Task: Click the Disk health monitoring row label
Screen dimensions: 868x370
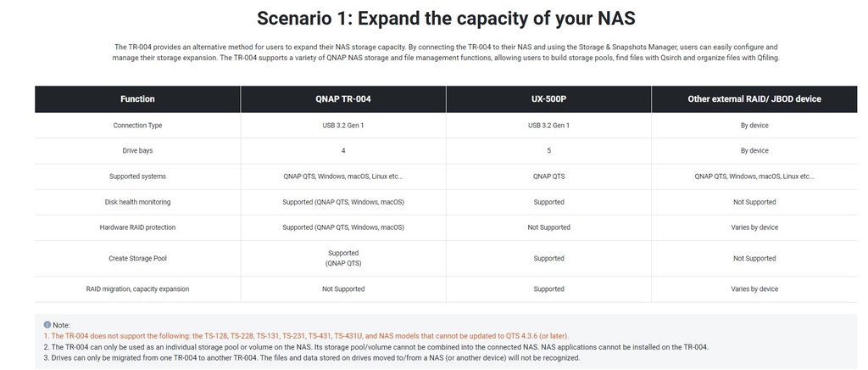Action: coord(137,202)
